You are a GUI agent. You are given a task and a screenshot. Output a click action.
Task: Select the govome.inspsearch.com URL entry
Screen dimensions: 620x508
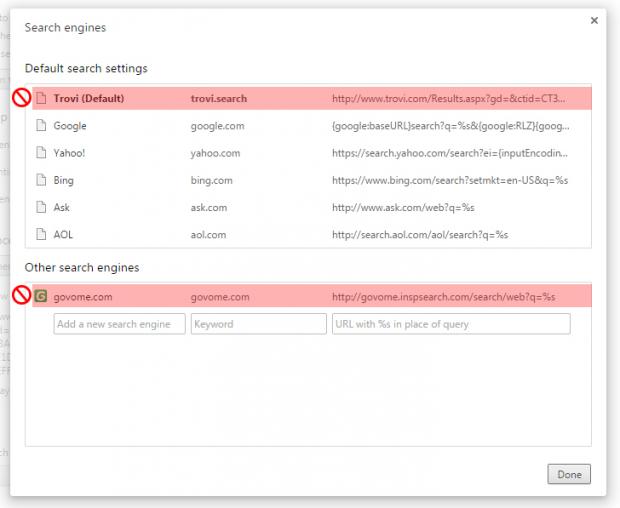pos(443,296)
